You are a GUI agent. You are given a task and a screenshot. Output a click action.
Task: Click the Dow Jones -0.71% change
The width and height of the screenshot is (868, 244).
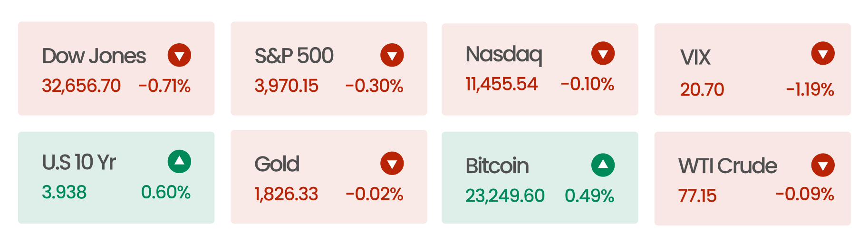click(x=164, y=86)
